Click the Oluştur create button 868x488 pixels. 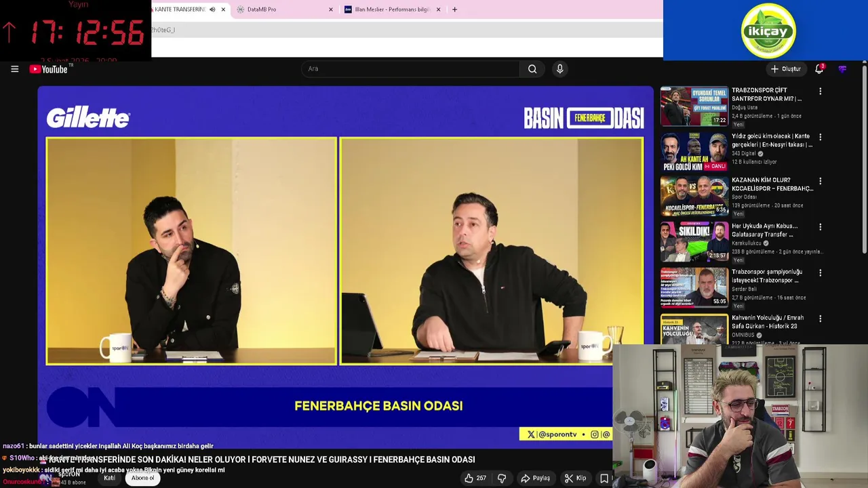(786, 68)
